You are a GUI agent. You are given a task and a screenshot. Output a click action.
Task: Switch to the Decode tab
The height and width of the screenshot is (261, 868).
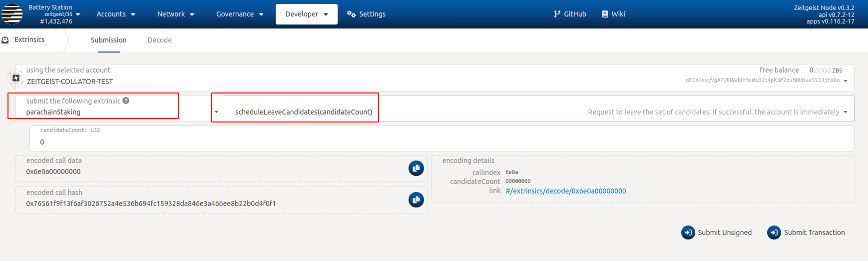point(159,40)
